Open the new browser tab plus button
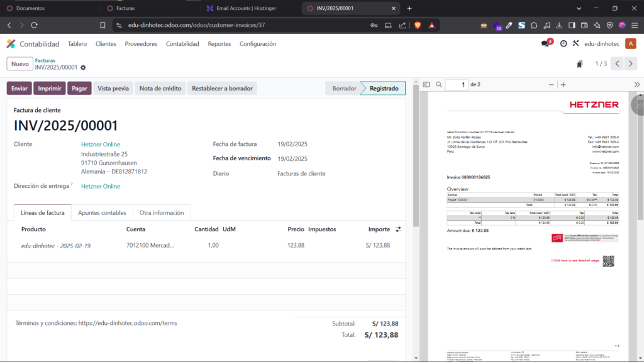Viewport: 644px width, 362px height. pyautogui.click(x=409, y=8)
